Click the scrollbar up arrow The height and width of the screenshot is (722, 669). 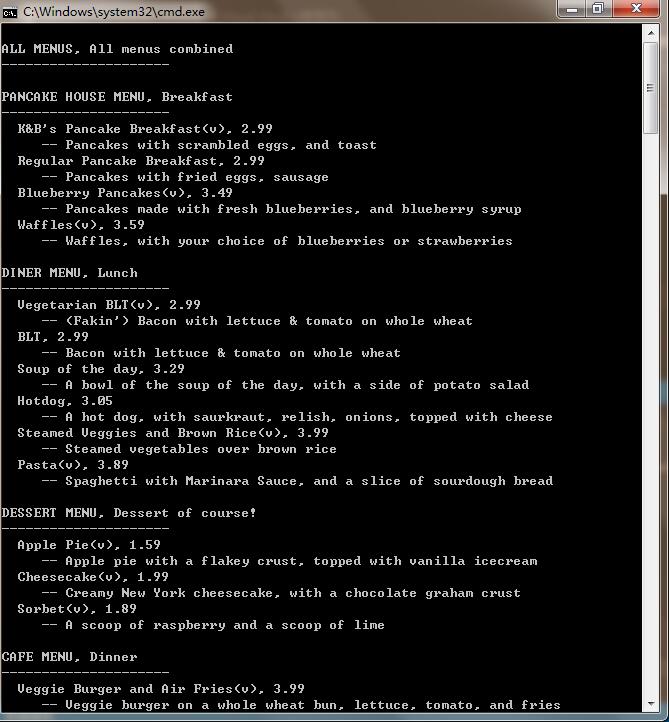pyautogui.click(x=651, y=33)
